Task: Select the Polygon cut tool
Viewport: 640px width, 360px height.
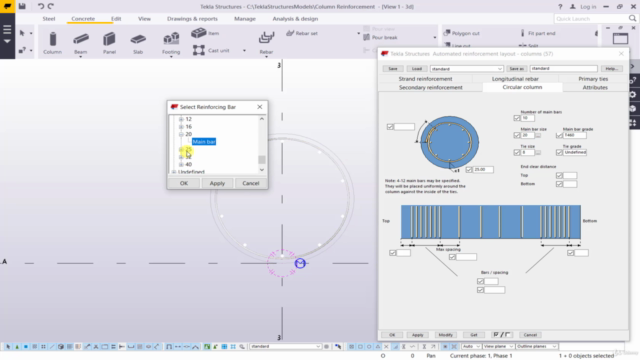Action: 461,33
